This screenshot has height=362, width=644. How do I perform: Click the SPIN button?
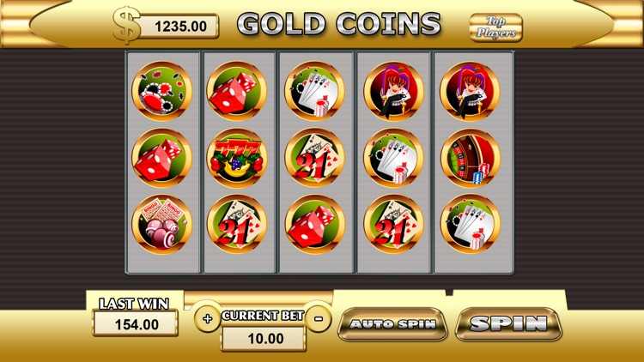pyautogui.click(x=508, y=324)
